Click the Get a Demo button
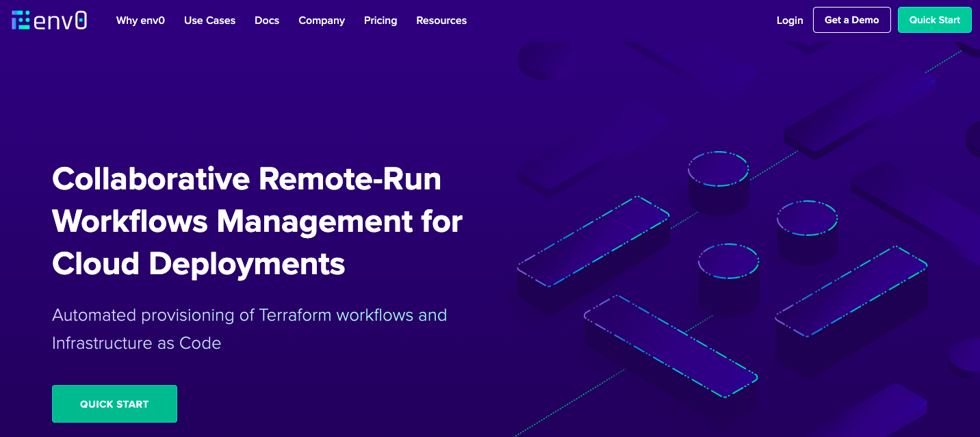This screenshot has width=980, height=437. click(851, 20)
